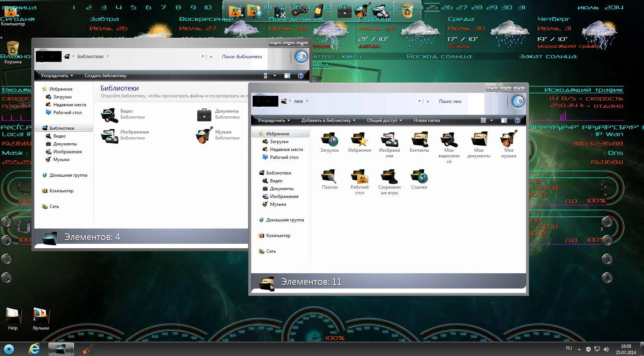Open the network globe icon in top dock
The height and width of the screenshot is (356, 644).
click(256, 12)
